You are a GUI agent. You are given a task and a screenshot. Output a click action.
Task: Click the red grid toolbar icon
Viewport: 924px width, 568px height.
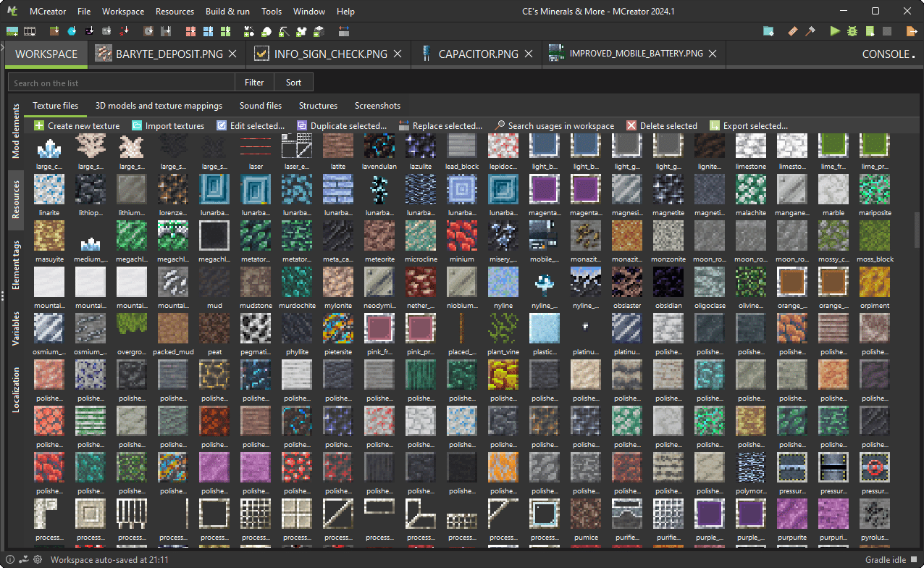(191, 31)
